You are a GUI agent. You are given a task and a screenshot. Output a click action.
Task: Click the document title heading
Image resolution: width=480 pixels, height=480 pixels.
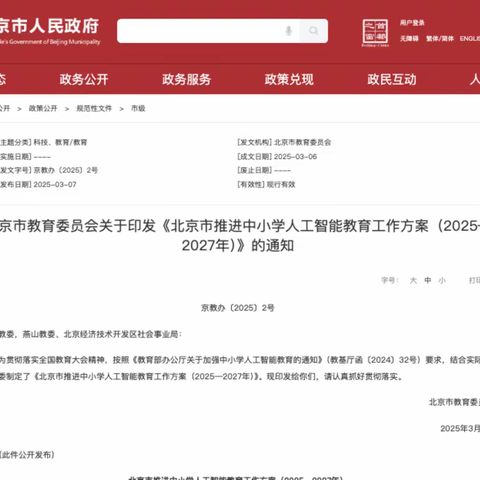tap(240, 235)
